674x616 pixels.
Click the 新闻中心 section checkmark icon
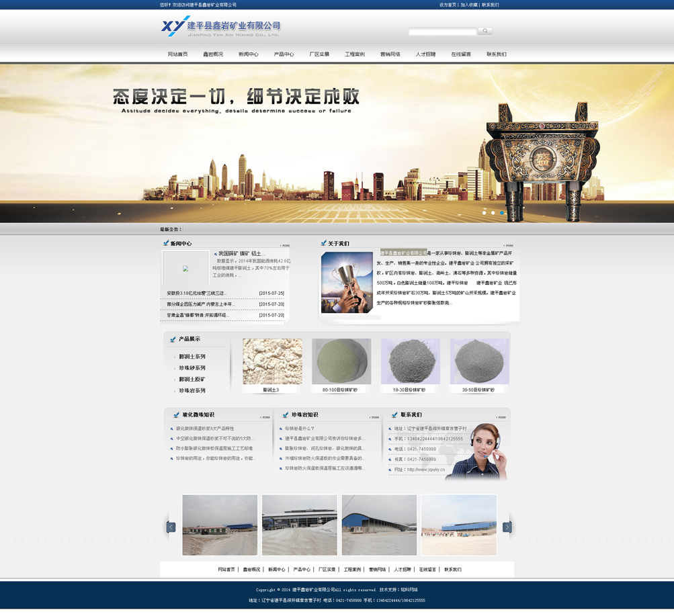click(166, 243)
